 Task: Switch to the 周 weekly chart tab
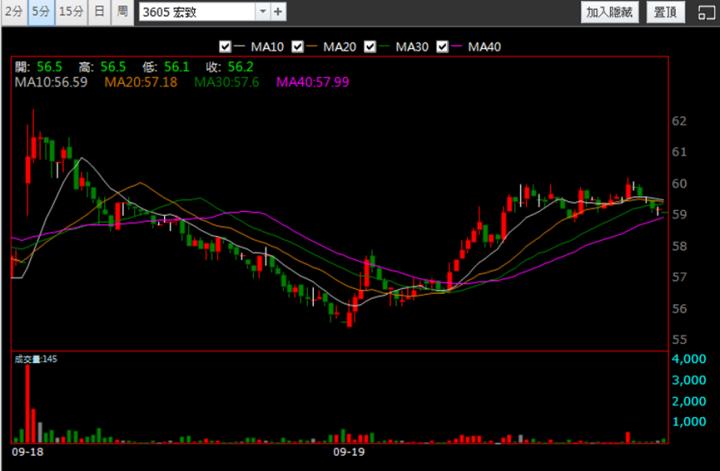point(122,12)
